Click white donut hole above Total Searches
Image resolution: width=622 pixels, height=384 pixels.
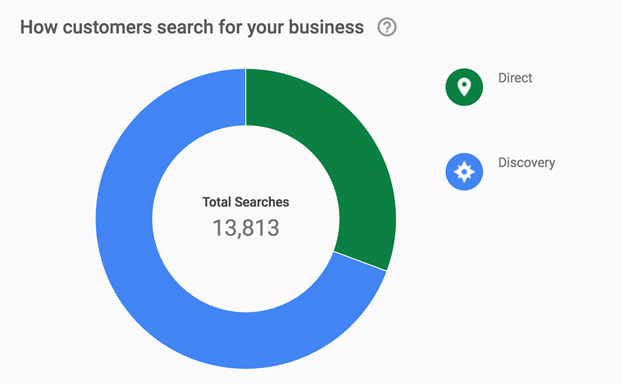coord(246,159)
